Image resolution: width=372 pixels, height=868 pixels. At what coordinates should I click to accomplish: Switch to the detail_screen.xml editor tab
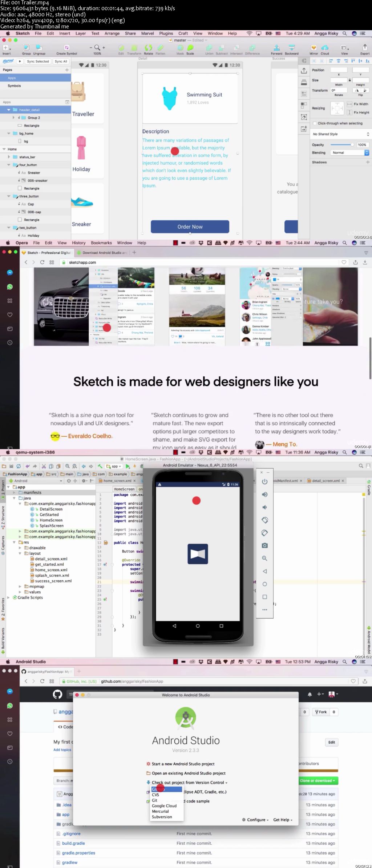pos(325,481)
